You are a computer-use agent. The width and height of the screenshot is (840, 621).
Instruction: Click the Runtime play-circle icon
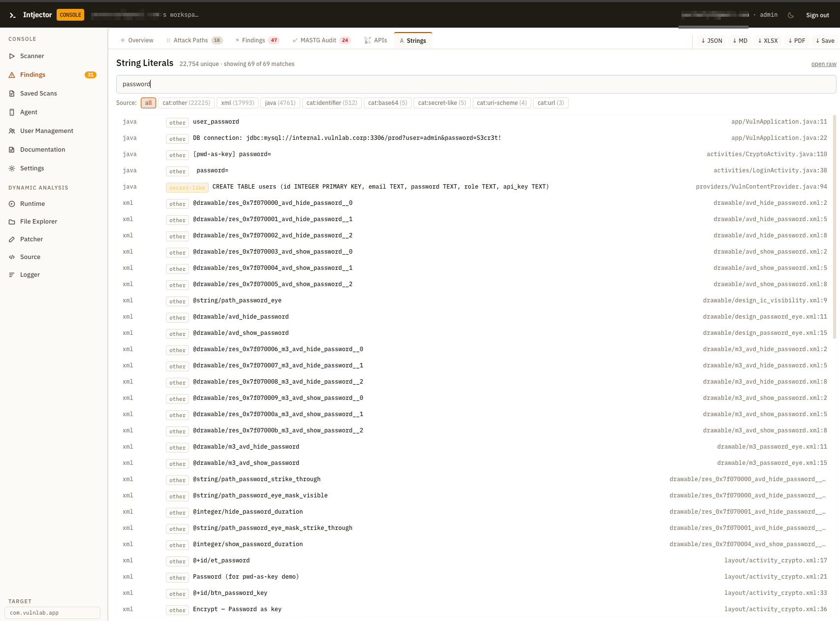[x=12, y=204]
